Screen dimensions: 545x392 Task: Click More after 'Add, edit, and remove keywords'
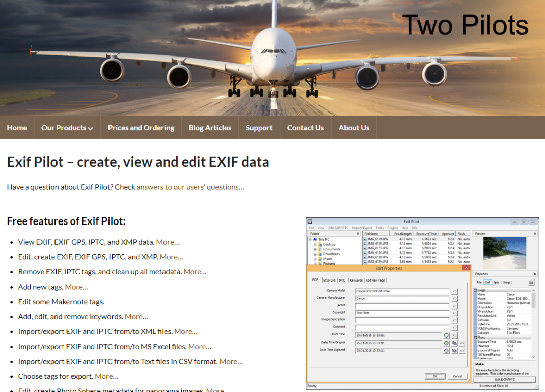pyautogui.click(x=136, y=317)
